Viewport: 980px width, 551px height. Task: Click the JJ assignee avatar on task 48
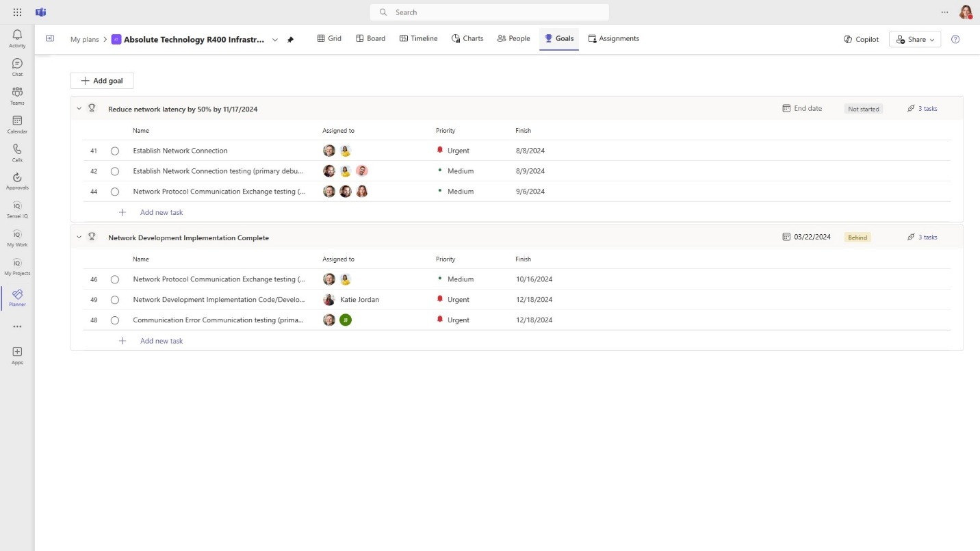tap(346, 320)
